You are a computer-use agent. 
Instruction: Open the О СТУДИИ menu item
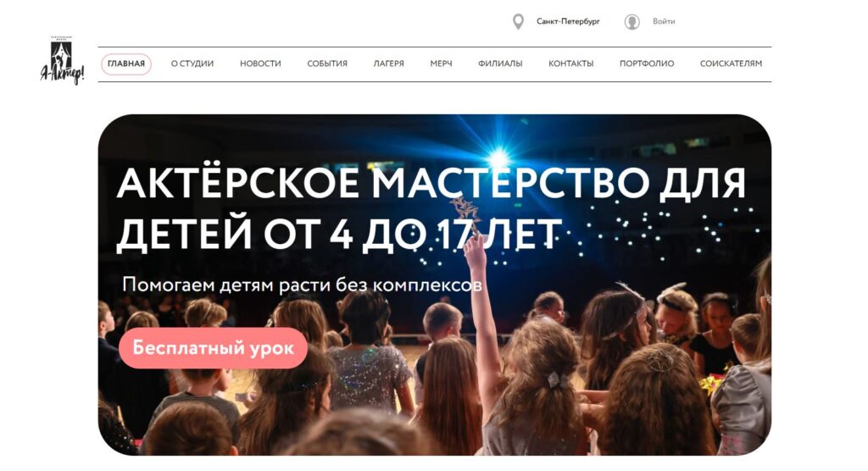[192, 64]
